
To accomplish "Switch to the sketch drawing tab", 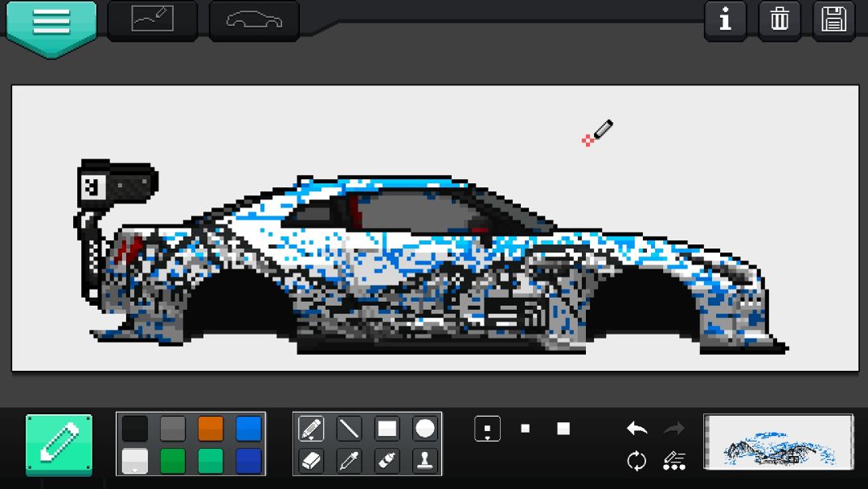I will pyautogui.click(x=152, y=20).
